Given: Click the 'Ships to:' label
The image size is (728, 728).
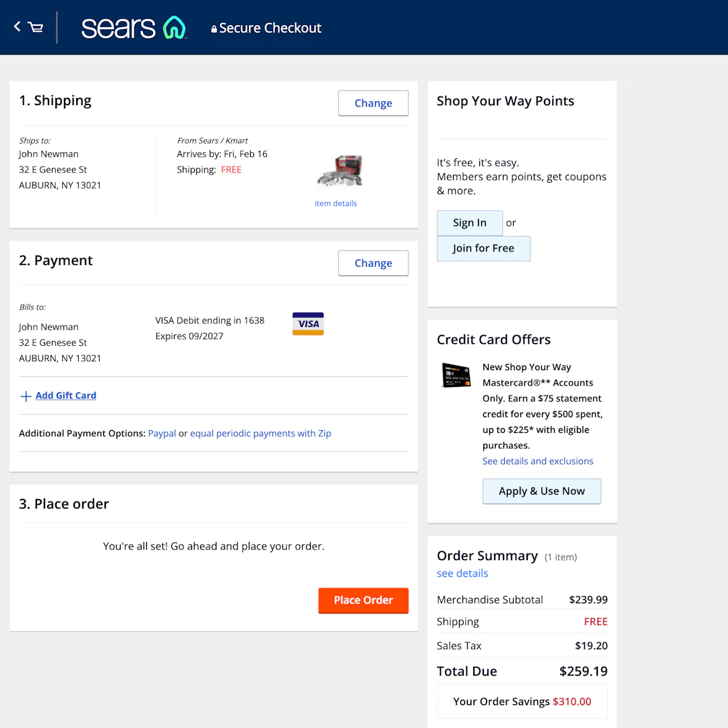Looking at the screenshot, I should pos(35,141).
